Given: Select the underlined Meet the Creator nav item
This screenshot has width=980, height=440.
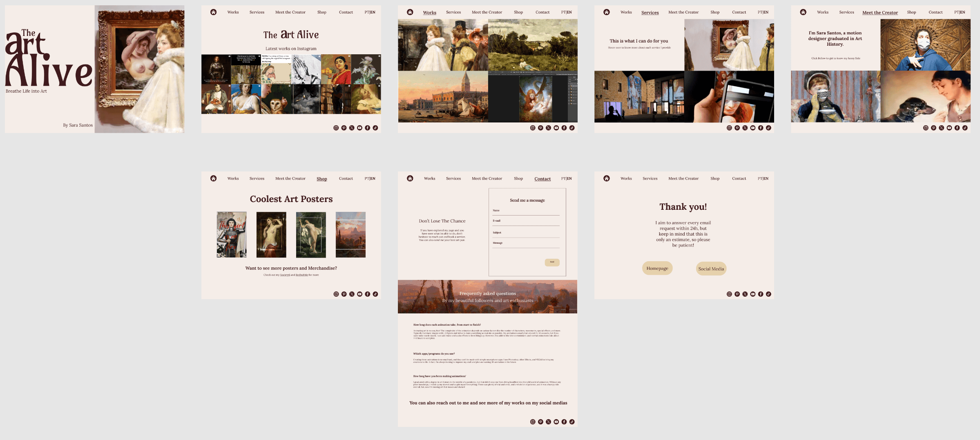Looking at the screenshot, I should [x=880, y=13].
